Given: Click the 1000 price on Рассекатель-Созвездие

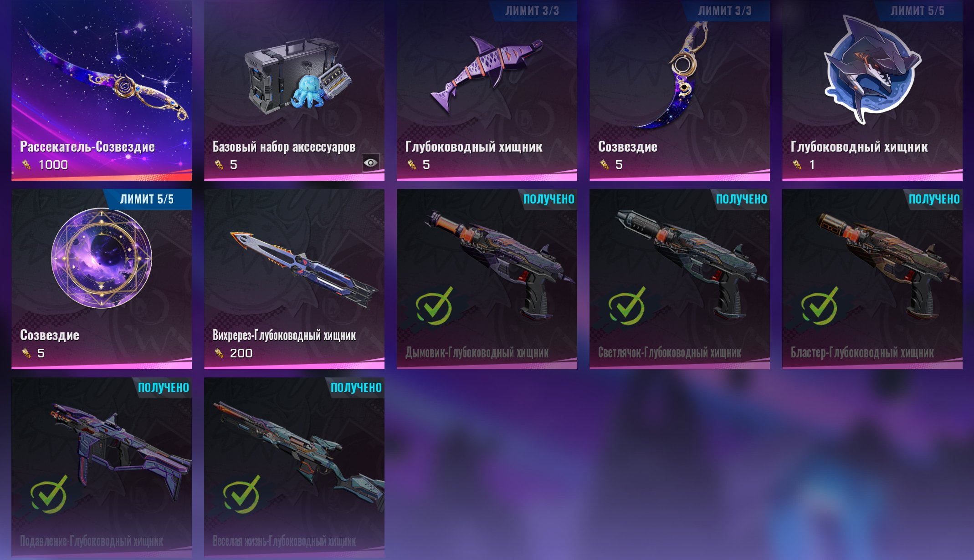Looking at the screenshot, I should (x=53, y=165).
